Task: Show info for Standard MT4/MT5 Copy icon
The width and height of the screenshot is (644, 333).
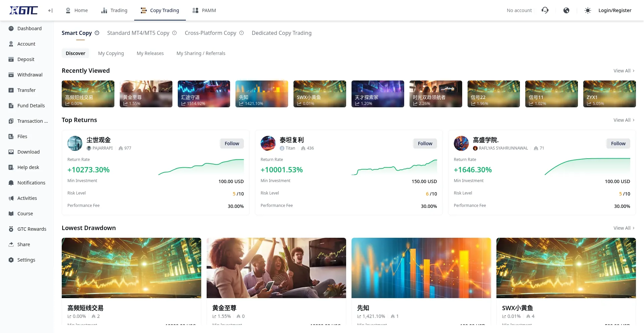Action: (x=174, y=33)
